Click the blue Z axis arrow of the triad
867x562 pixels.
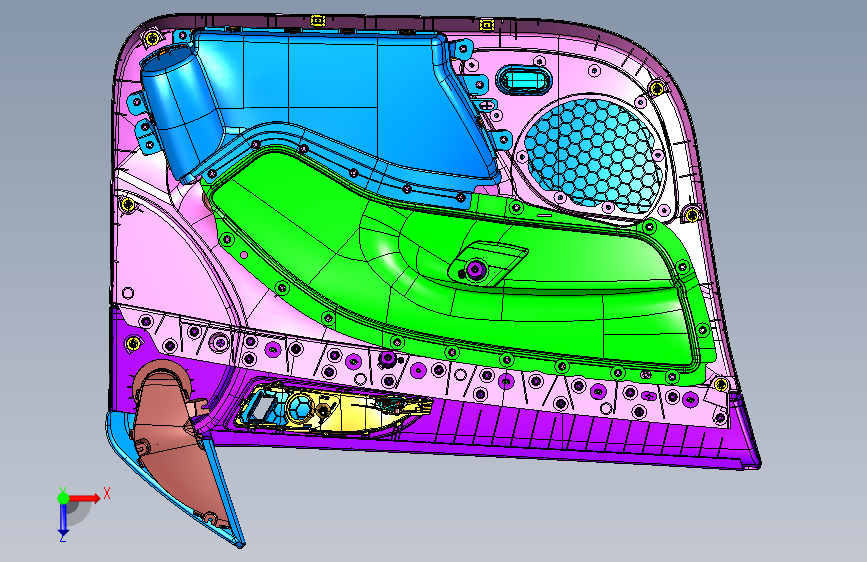[63, 519]
